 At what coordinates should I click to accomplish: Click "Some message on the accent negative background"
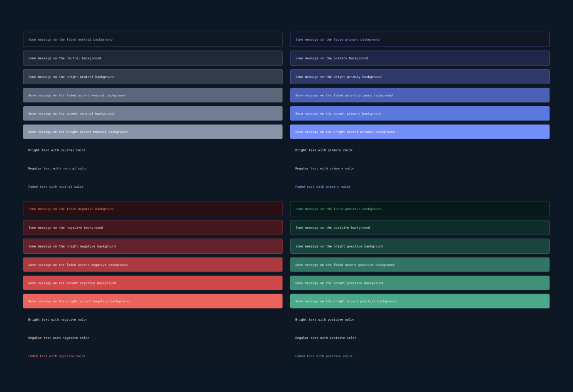153,283
